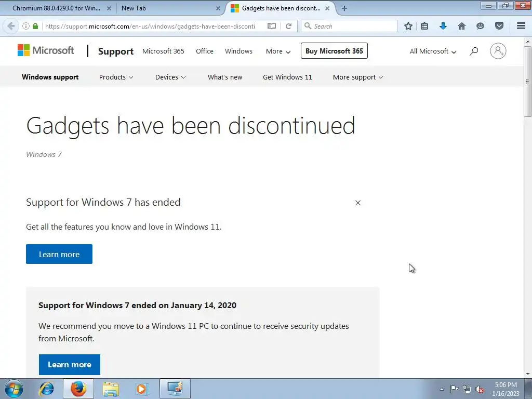Click the page vertical scrollbar thumb
The width and height of the screenshot is (532, 399).
tap(527, 82)
